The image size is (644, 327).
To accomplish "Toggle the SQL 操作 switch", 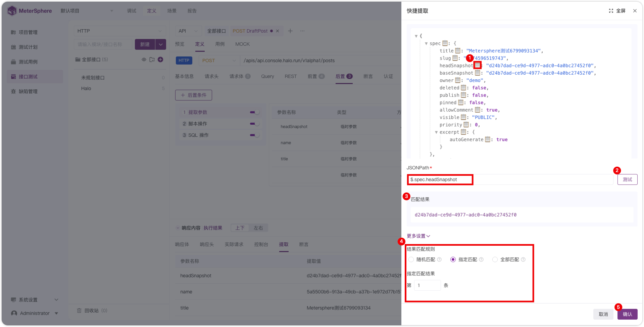I will (255, 135).
